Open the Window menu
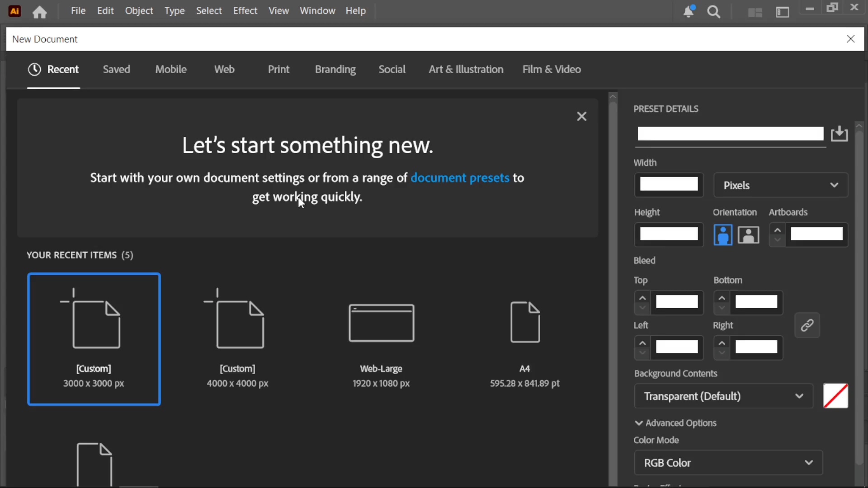Image resolution: width=868 pixels, height=488 pixels. point(317,11)
